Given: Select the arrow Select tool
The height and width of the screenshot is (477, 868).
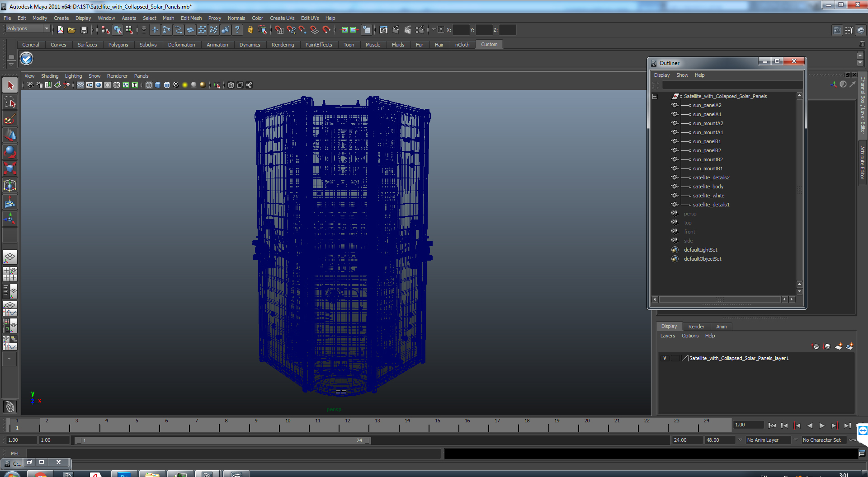Looking at the screenshot, I should [10, 85].
